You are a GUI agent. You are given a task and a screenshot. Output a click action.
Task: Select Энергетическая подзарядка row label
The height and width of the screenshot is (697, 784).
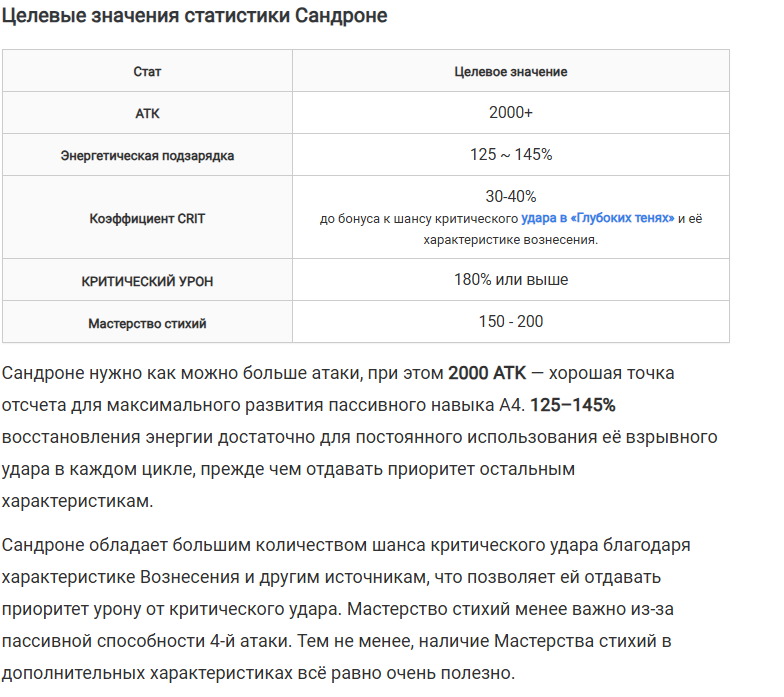(147, 156)
